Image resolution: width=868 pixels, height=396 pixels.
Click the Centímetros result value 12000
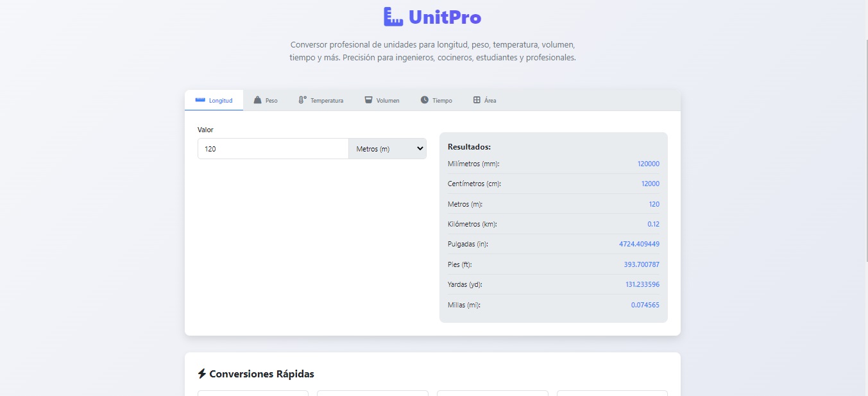pos(651,184)
